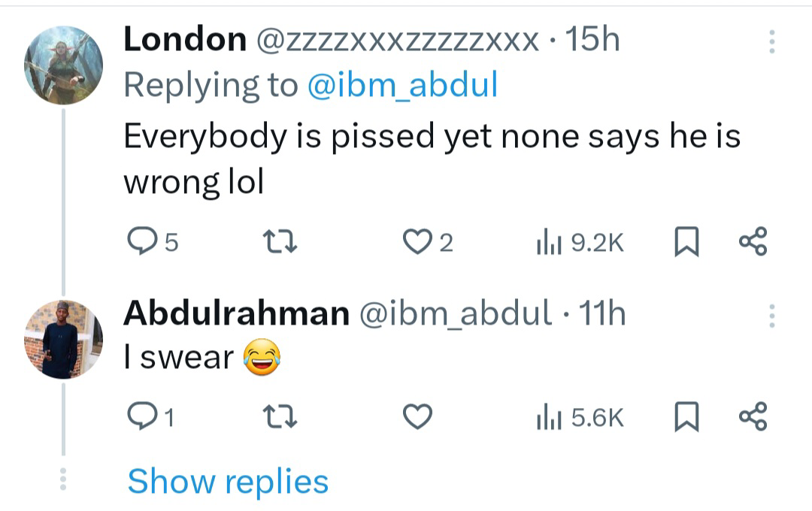Reply to Abdulrahman's "I swear" tweet
This screenshot has height=511, width=812.
(x=139, y=418)
